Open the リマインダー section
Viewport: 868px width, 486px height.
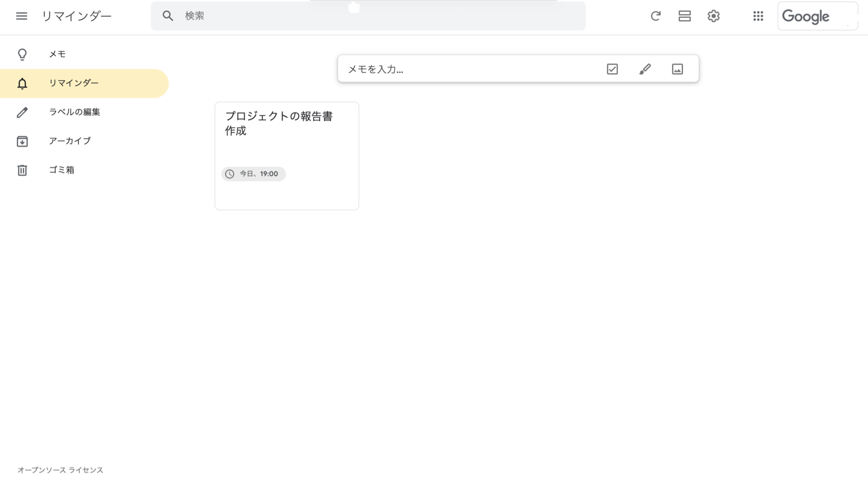coord(74,83)
